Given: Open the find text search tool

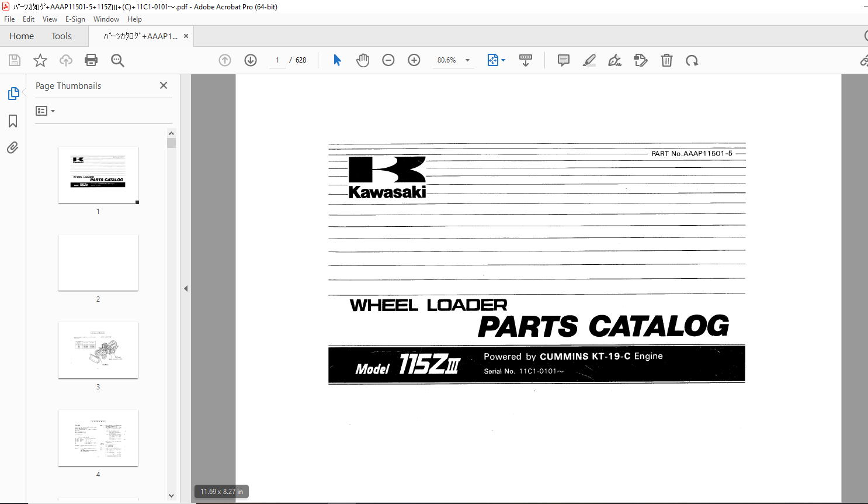Looking at the screenshot, I should 117,60.
